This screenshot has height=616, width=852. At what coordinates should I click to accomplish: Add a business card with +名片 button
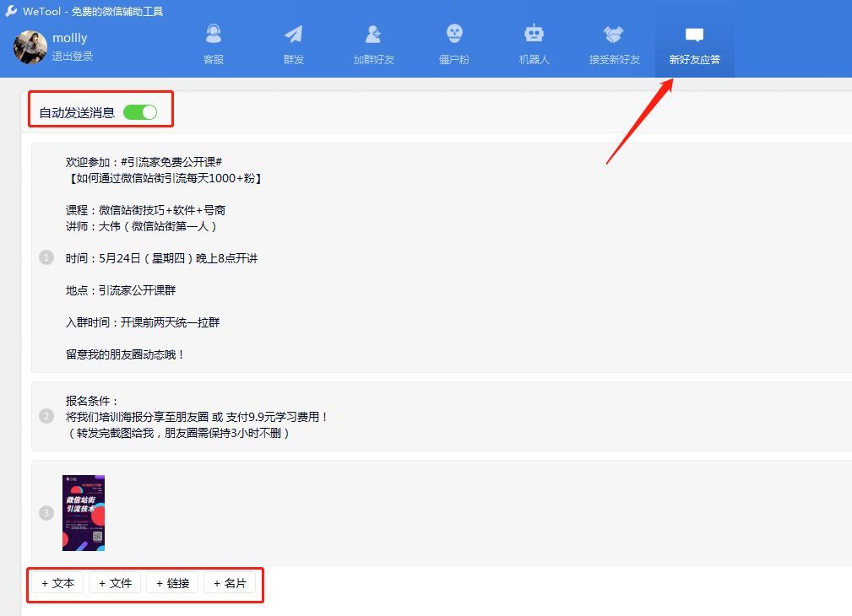(230, 583)
